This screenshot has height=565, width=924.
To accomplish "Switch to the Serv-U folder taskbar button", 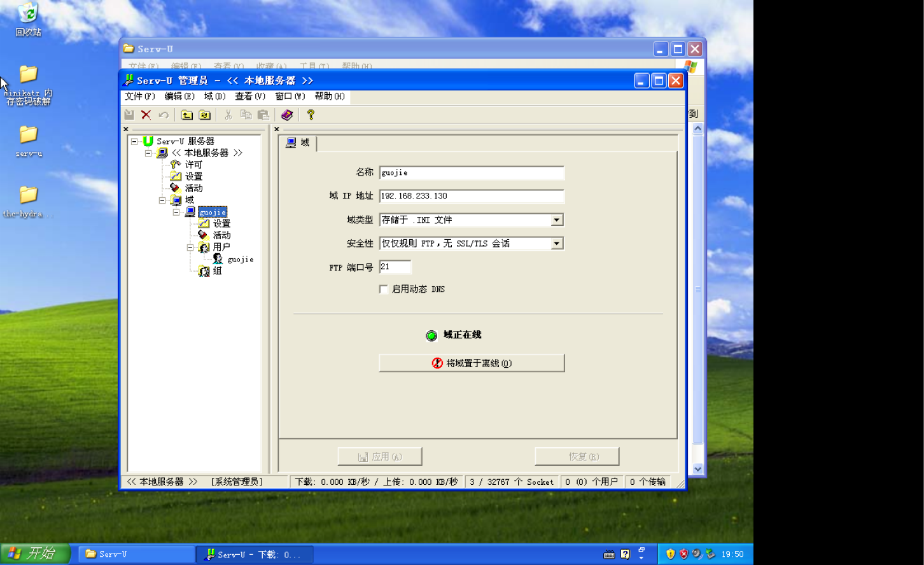I will coord(136,554).
